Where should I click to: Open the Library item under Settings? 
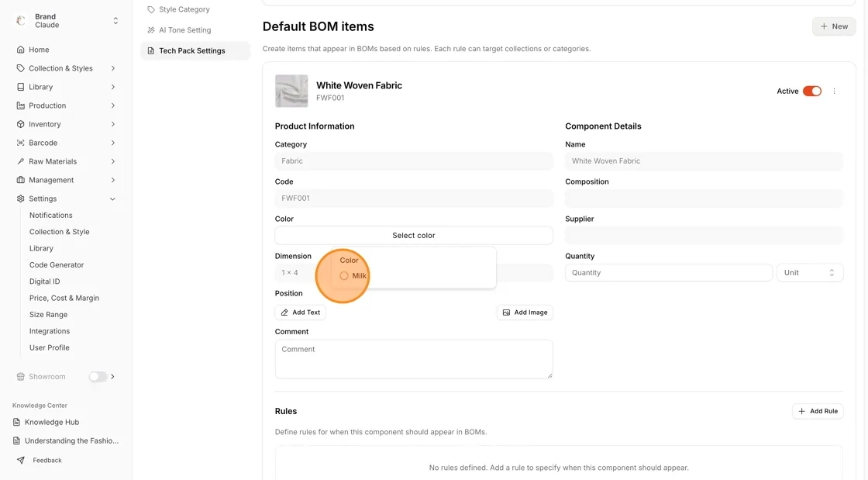(x=41, y=249)
